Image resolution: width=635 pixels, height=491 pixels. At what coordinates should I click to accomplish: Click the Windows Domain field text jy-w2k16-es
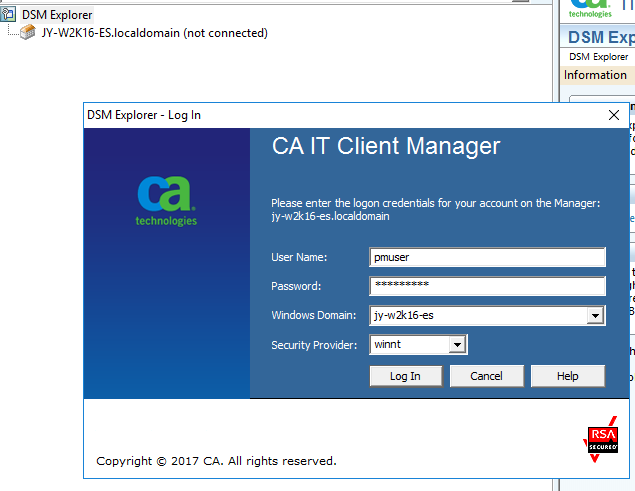pos(404,315)
